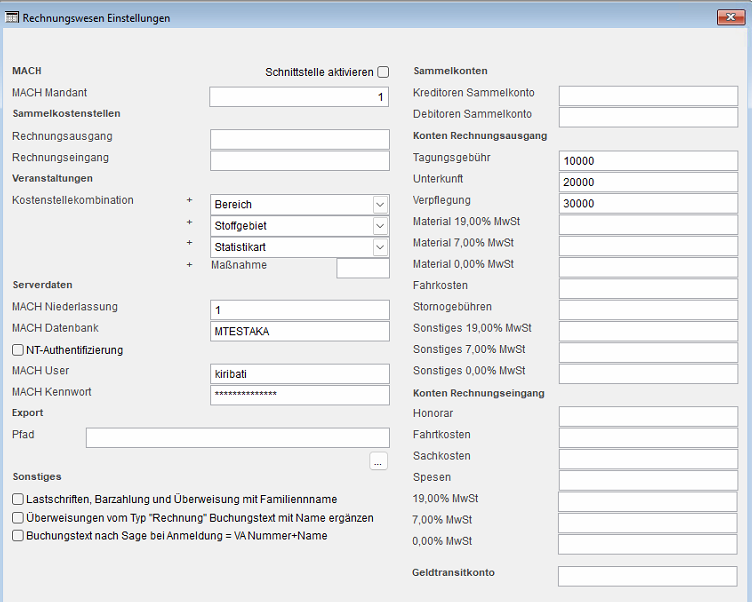Expand the Stoffgebiet dropdown
The height and width of the screenshot is (608, 753).
(300, 226)
